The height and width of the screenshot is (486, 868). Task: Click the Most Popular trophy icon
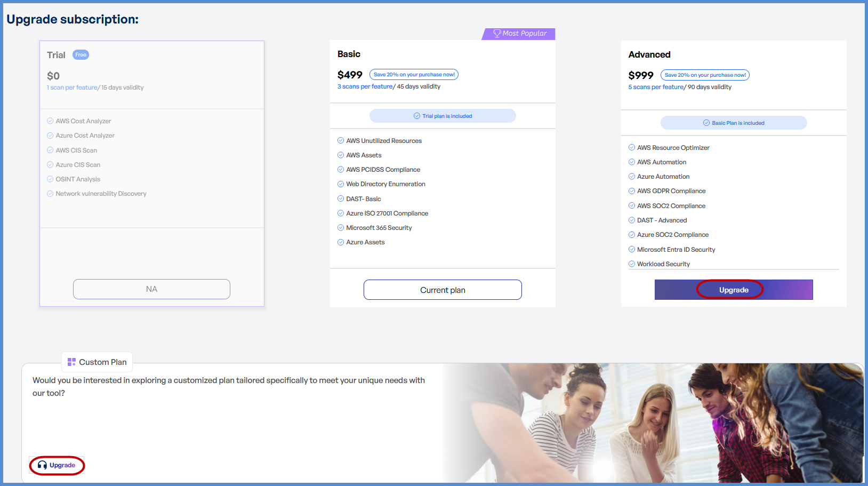click(x=496, y=34)
